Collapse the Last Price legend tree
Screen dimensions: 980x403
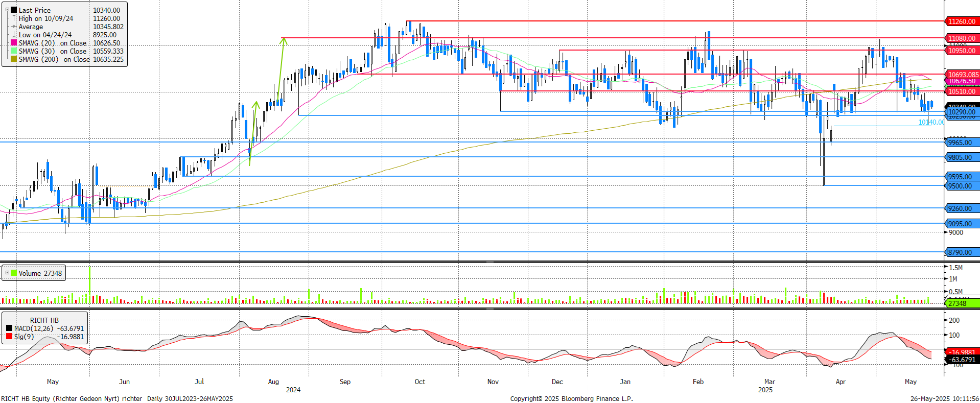click(7, 10)
